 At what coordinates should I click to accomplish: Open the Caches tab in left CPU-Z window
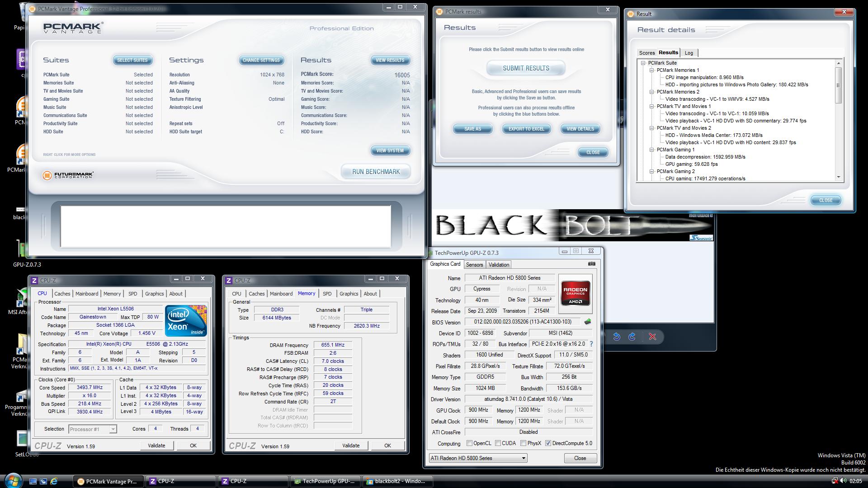coord(62,294)
